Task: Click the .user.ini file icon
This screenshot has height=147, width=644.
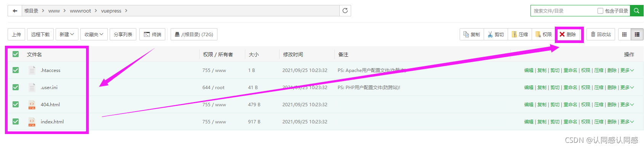Action: 32,87
